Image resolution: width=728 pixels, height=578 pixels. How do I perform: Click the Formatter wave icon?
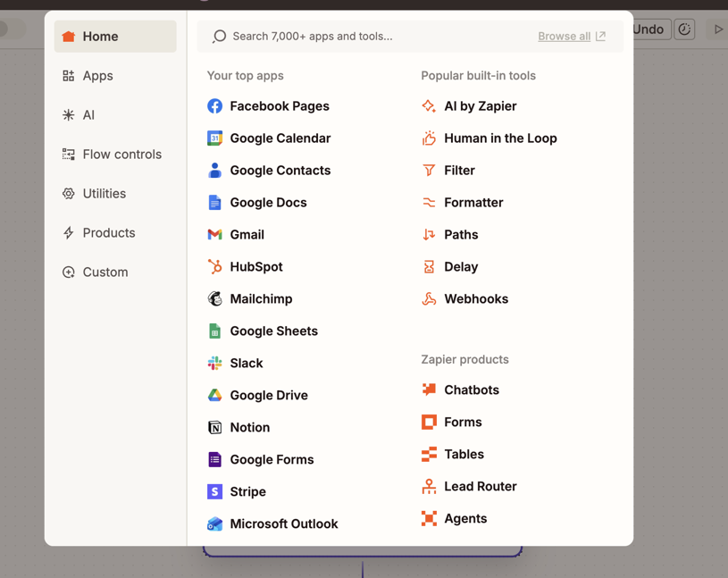429,203
